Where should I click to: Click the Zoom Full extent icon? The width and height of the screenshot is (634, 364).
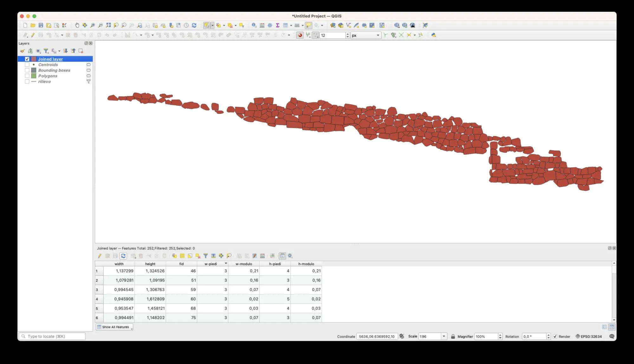108,25
